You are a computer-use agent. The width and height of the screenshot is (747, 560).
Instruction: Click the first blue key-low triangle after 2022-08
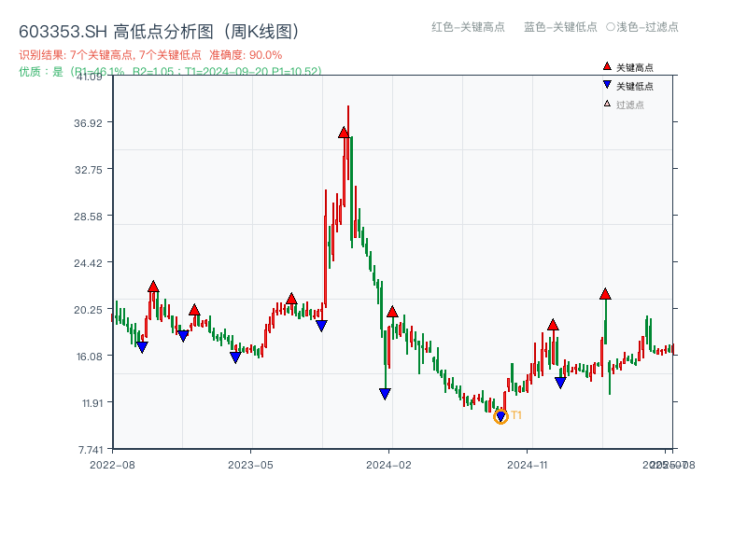141,346
